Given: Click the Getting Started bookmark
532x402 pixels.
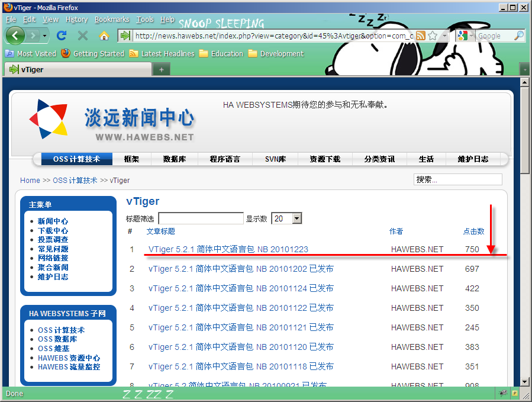Looking at the screenshot, I should point(93,54).
